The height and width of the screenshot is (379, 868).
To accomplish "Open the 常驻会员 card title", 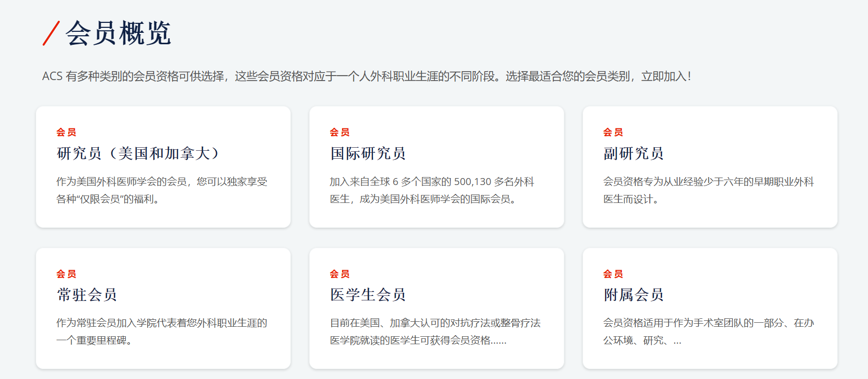I will [87, 295].
